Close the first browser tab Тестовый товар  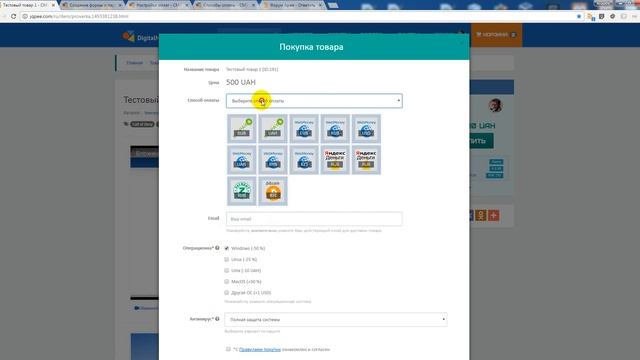point(53,5)
